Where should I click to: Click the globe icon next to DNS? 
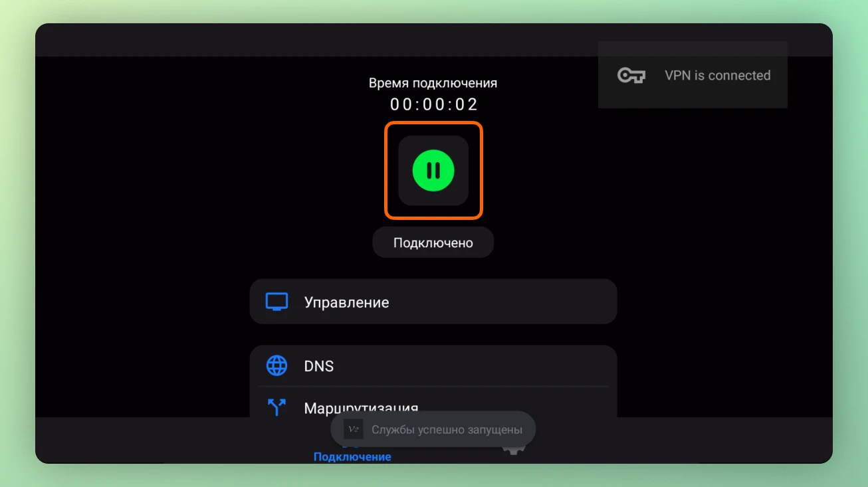click(276, 365)
